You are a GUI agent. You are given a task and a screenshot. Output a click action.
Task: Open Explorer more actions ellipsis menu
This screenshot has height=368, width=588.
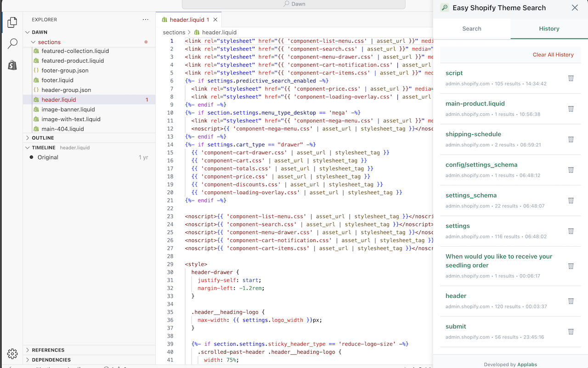(x=146, y=20)
